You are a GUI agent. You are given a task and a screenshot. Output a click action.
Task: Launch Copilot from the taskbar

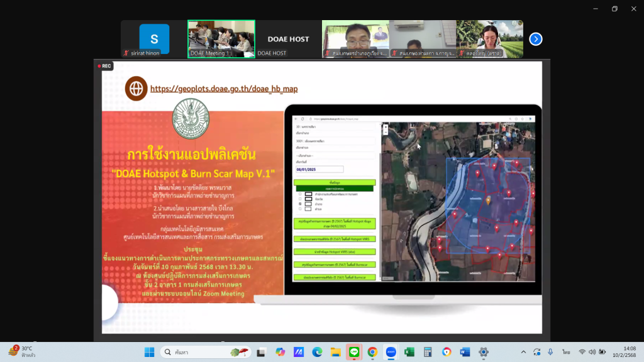280,352
